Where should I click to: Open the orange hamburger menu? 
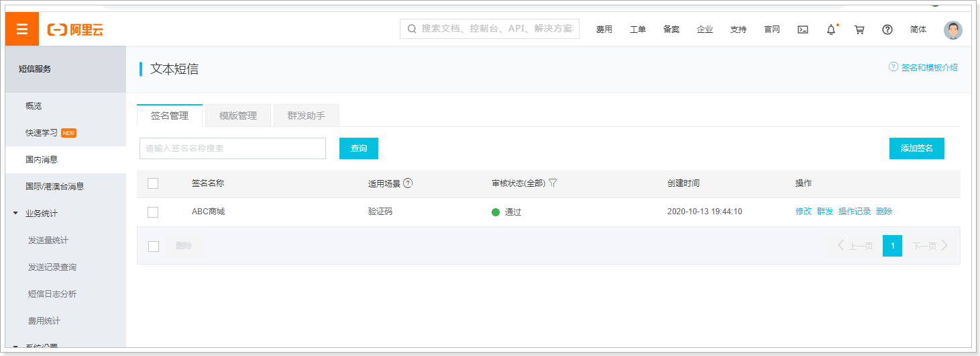click(22, 29)
